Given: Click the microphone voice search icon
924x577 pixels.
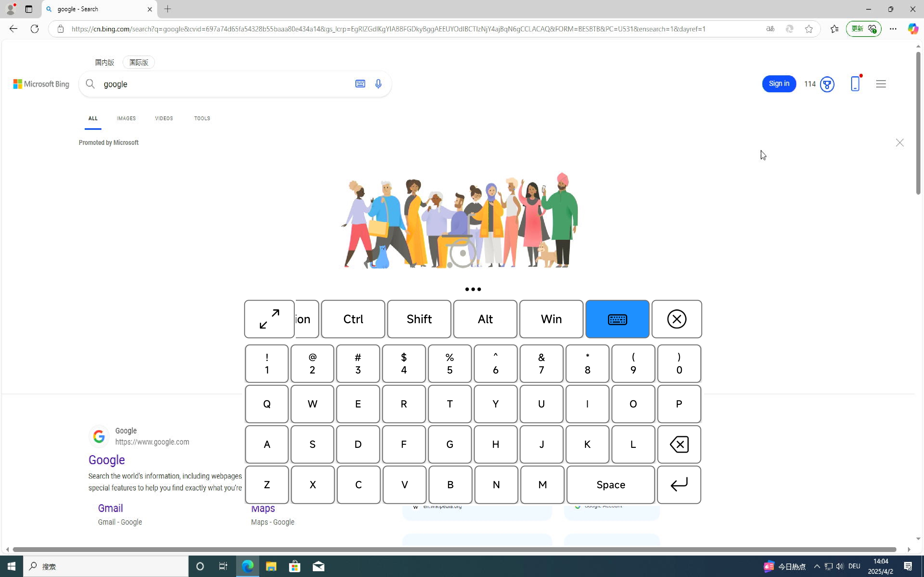Looking at the screenshot, I should pyautogui.click(x=378, y=84).
